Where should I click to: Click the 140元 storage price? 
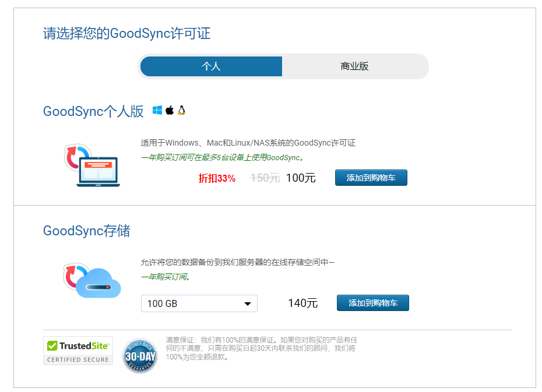tap(302, 303)
